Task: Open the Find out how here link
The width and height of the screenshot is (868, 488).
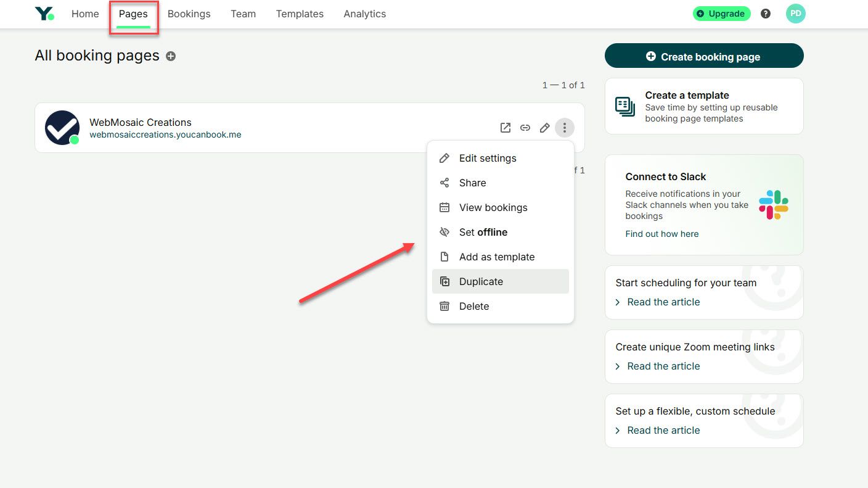Action: (x=662, y=234)
